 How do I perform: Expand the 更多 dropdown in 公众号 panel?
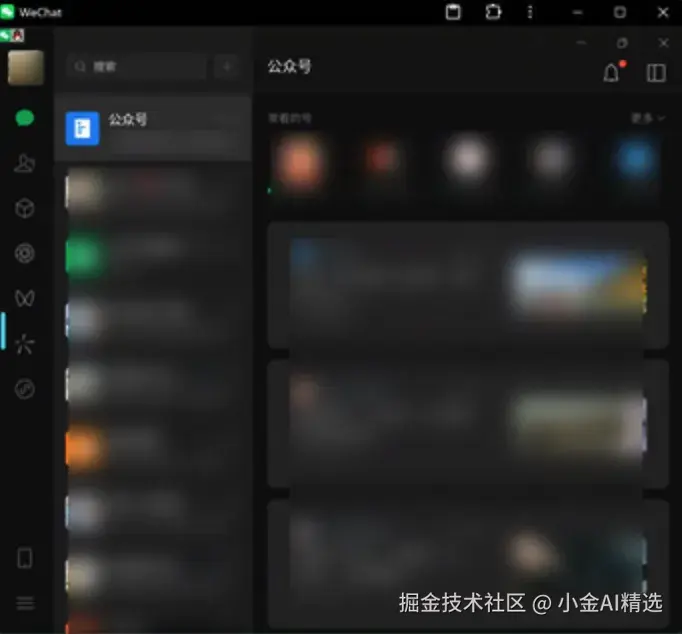coord(648,118)
